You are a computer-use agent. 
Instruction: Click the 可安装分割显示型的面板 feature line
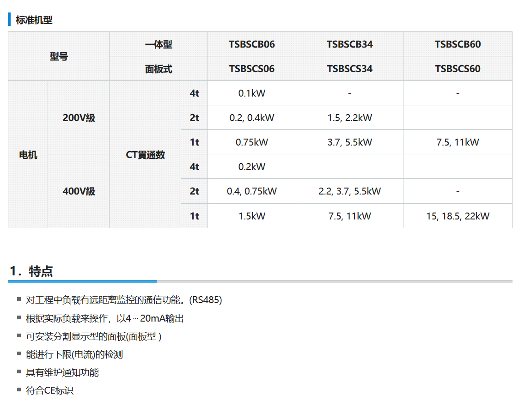94,336
